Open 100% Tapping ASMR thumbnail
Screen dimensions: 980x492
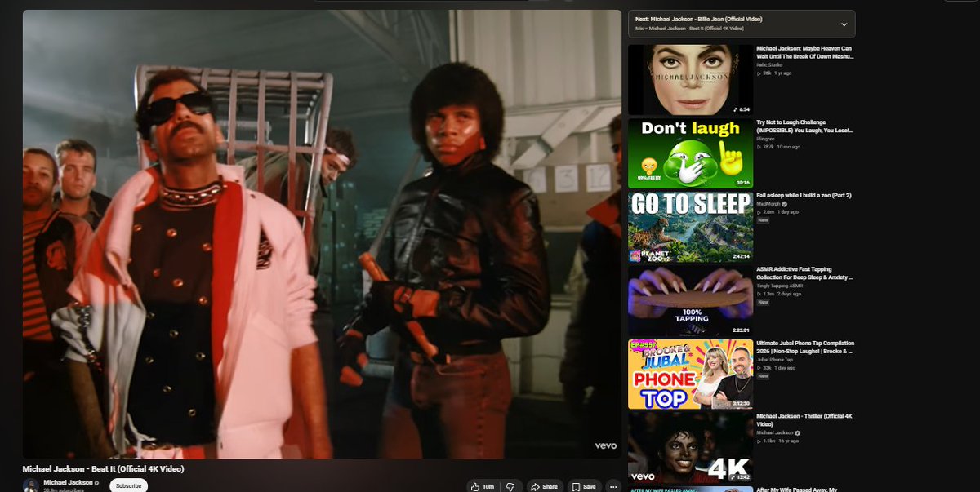tap(690, 300)
